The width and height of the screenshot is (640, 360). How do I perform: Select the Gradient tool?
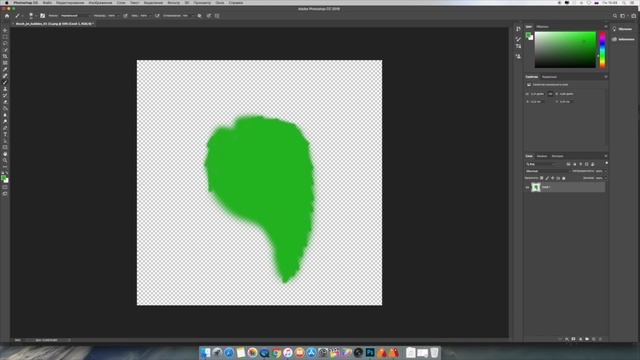coord(5,108)
